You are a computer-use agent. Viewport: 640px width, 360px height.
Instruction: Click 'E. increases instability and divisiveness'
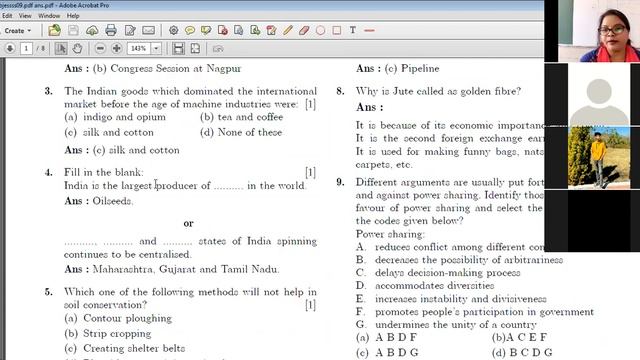(x=451, y=299)
